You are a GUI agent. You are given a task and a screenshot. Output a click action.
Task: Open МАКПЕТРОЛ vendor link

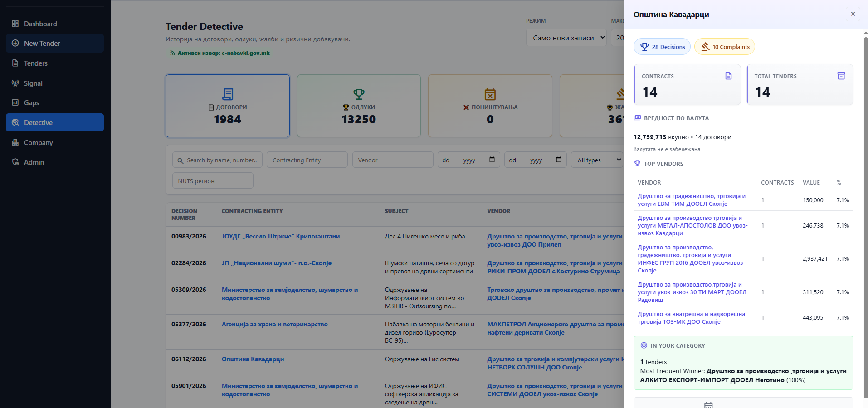click(x=556, y=328)
